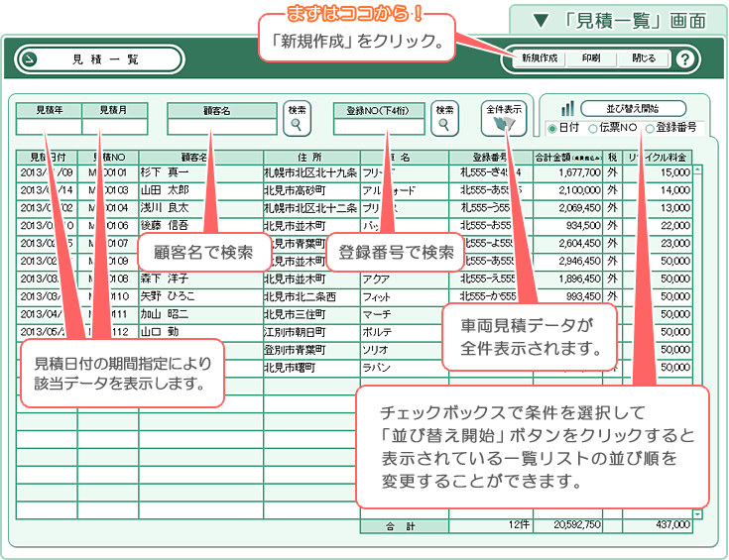Screen dimensions: 729x560
Task: Click amount cell 2,946,450
Action: pyautogui.click(x=567, y=262)
